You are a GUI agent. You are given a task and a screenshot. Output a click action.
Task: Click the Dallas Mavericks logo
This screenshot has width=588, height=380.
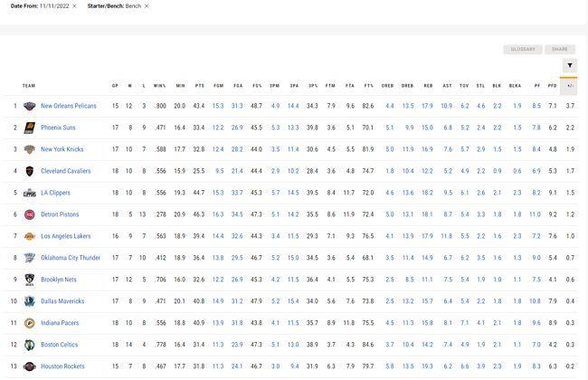(x=29, y=301)
